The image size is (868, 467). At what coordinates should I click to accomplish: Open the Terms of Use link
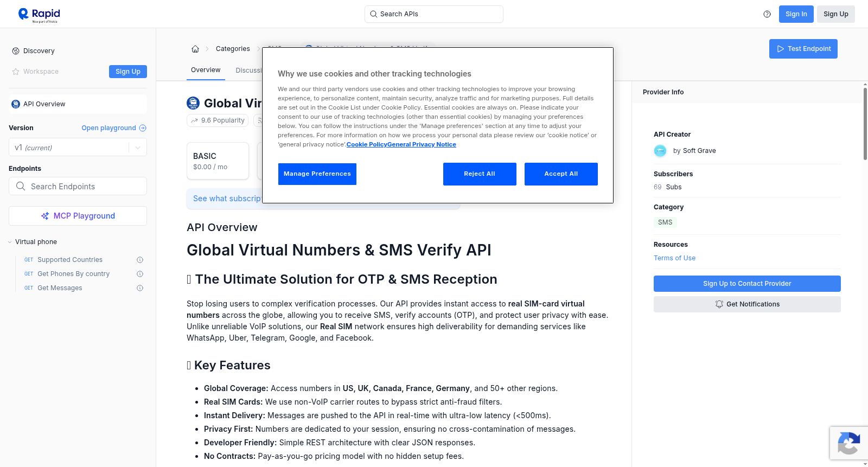click(674, 258)
